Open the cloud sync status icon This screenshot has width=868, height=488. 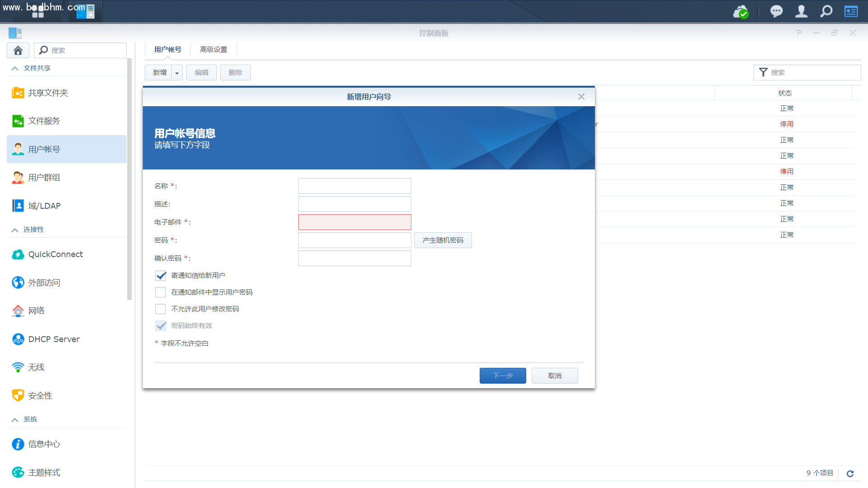click(x=741, y=11)
